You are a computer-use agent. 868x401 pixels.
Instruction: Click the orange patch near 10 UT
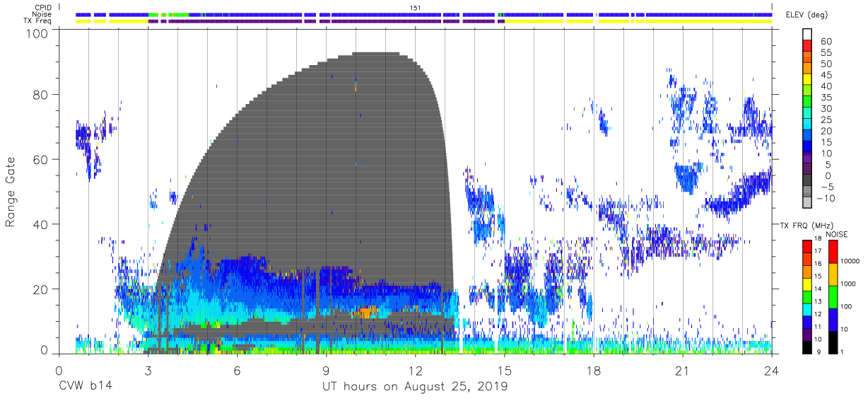click(x=365, y=311)
